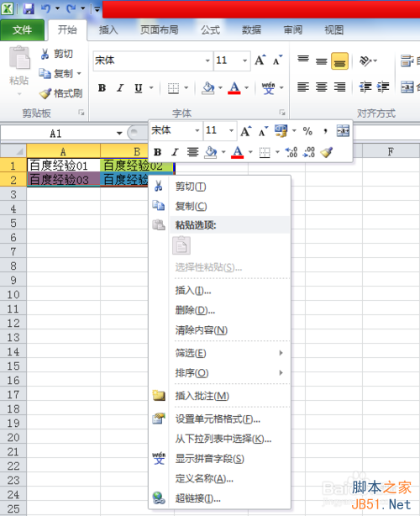Align text right in ribbon
The image size is (420, 516).
click(x=339, y=87)
